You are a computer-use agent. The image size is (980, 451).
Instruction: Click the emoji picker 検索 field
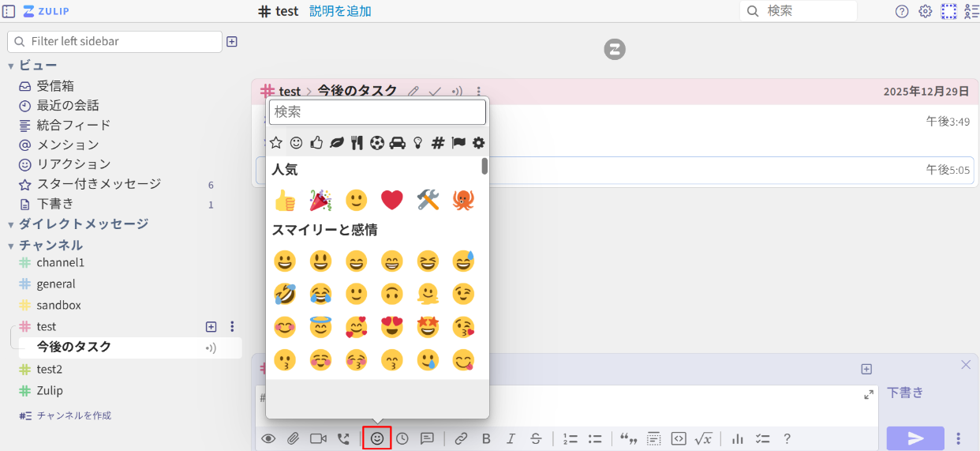coord(377,112)
